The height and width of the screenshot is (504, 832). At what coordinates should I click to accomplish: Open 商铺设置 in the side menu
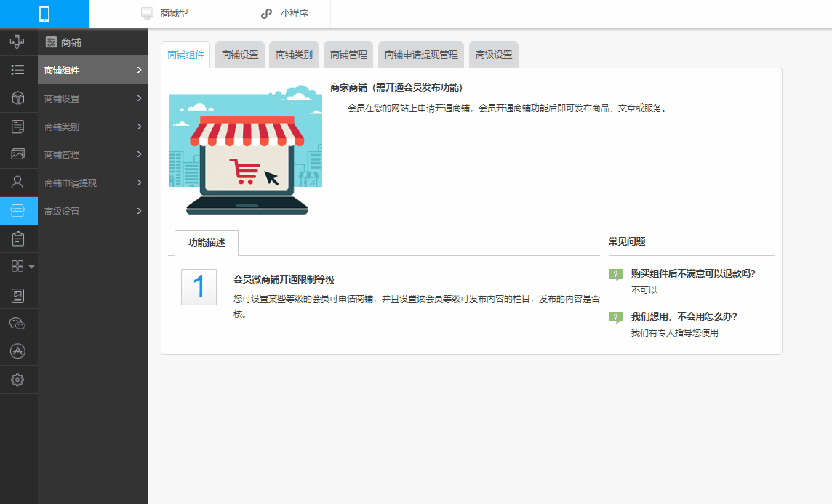tap(93, 98)
